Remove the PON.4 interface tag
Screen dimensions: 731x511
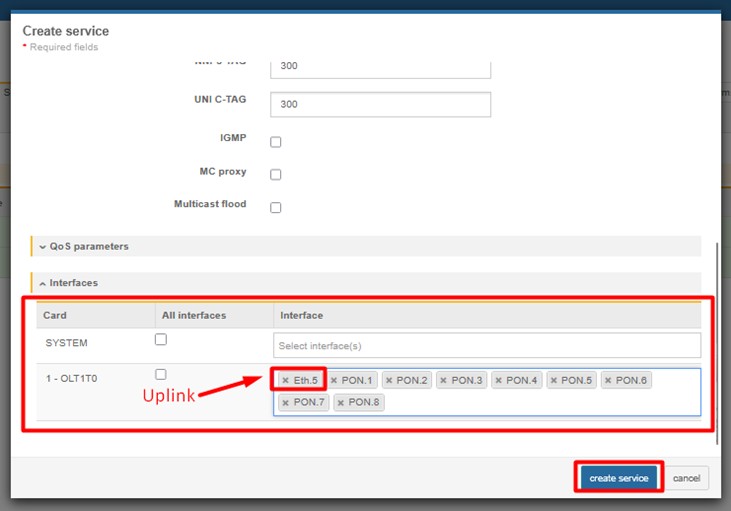(x=500, y=381)
